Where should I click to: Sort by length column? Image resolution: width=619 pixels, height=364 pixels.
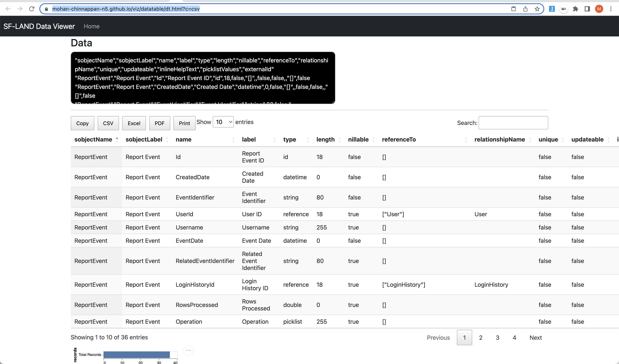(x=328, y=139)
